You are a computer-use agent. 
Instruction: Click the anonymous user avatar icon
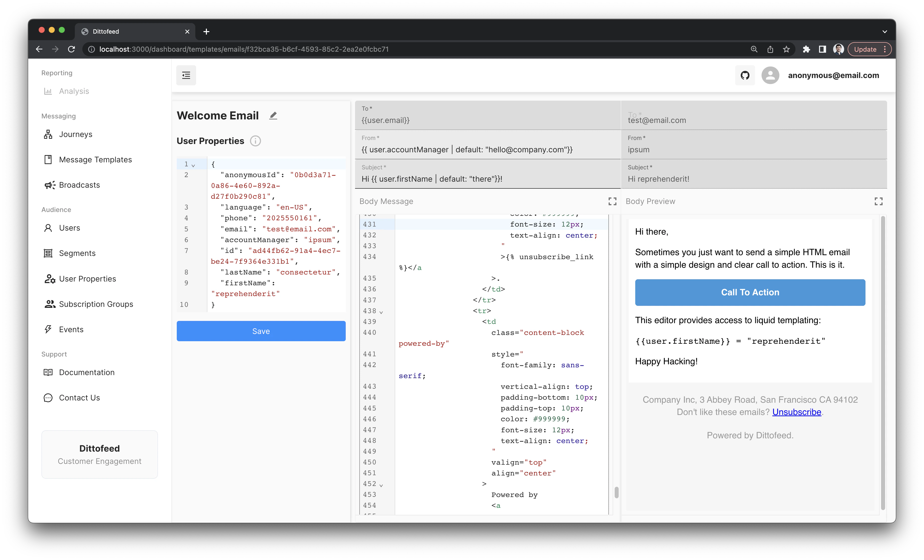pyautogui.click(x=770, y=75)
